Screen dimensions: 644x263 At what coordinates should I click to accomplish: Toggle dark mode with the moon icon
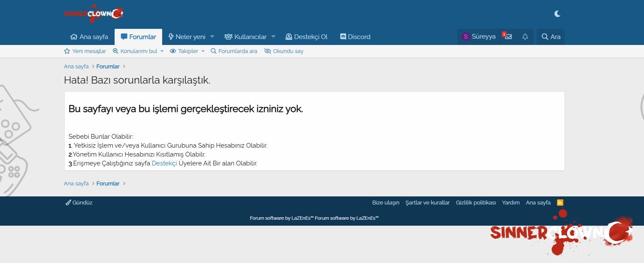557,14
